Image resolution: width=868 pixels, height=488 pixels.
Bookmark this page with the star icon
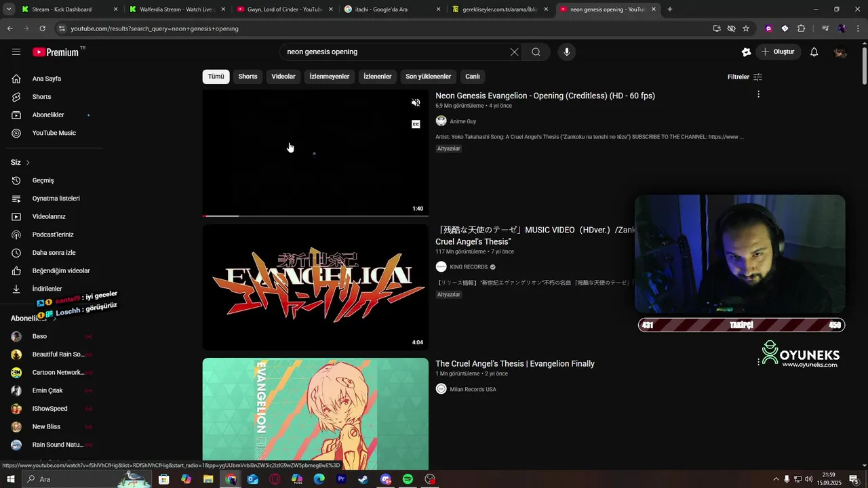(746, 28)
